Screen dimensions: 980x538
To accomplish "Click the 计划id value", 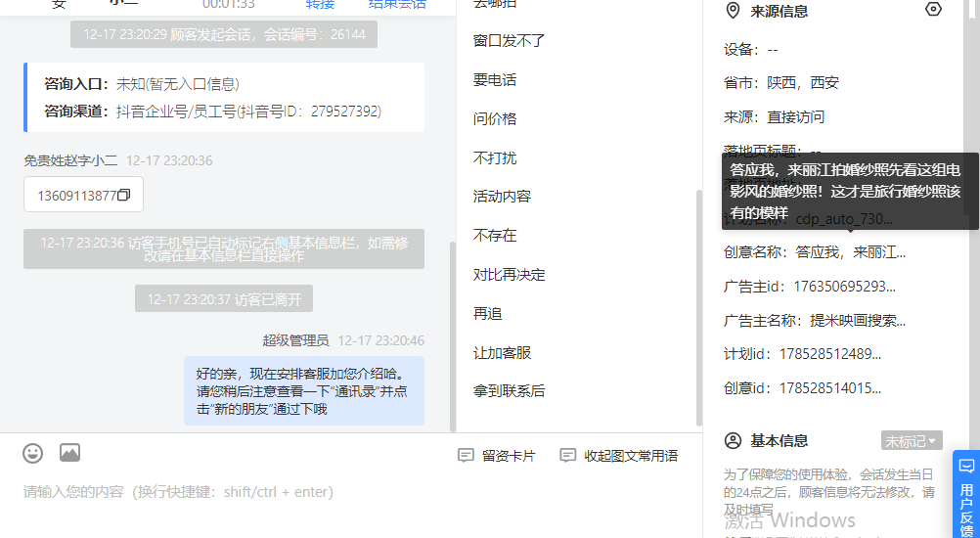I will [x=830, y=354].
